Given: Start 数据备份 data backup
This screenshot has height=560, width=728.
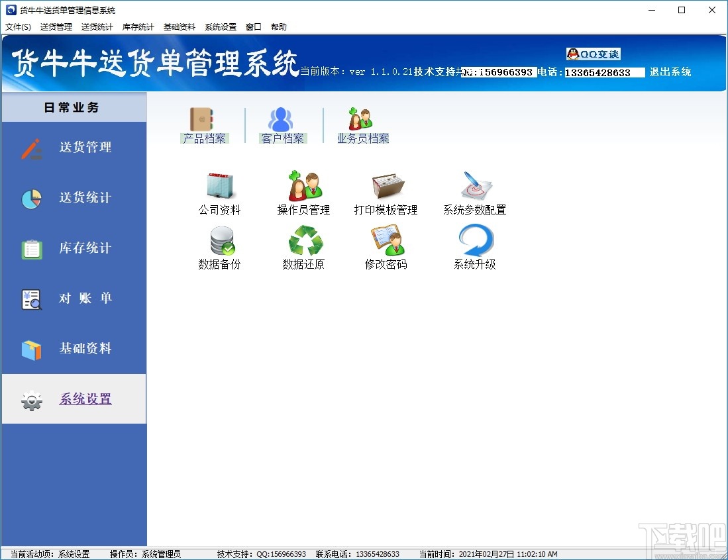Looking at the screenshot, I should (219, 248).
